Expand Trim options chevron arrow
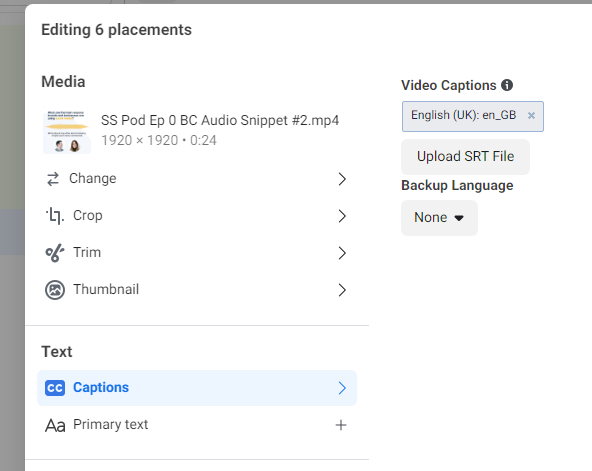Viewport: 592px width, 471px height. coord(342,253)
